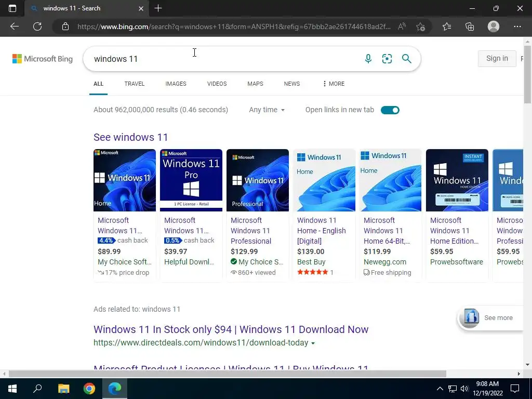
Task: Open a new tab with plus button
Action: (x=158, y=8)
